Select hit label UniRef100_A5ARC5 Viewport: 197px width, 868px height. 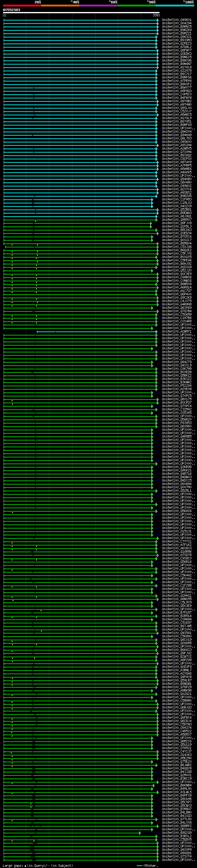coord(176,115)
